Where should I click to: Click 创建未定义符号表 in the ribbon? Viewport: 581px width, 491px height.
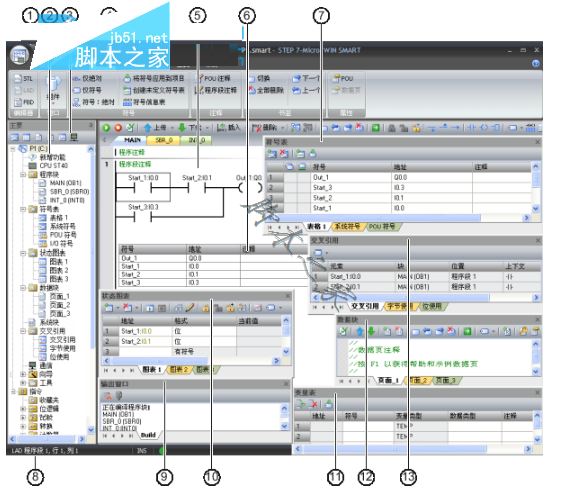click(x=154, y=90)
